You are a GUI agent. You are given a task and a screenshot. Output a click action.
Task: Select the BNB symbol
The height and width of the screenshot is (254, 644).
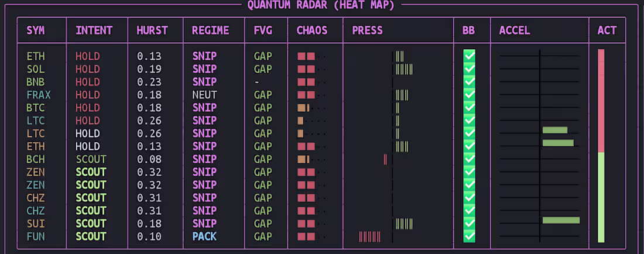click(x=36, y=82)
